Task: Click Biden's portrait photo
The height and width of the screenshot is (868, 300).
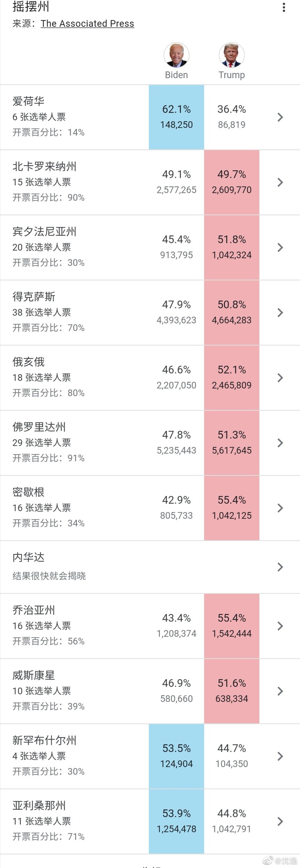Action: [176, 55]
